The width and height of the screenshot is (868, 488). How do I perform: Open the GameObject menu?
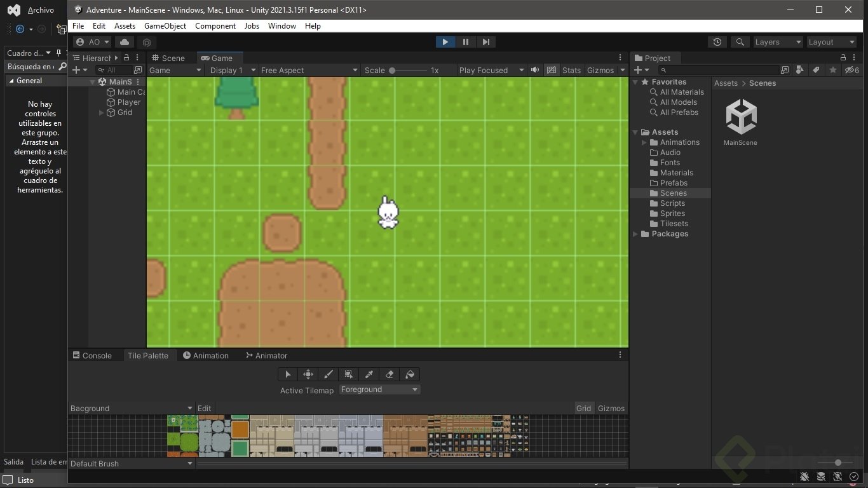[x=165, y=26]
